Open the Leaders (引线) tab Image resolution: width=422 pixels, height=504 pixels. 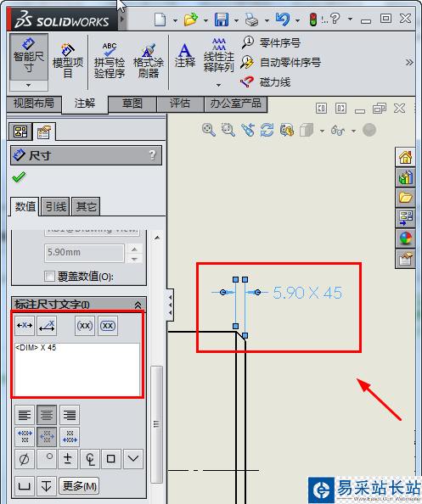coord(56,206)
